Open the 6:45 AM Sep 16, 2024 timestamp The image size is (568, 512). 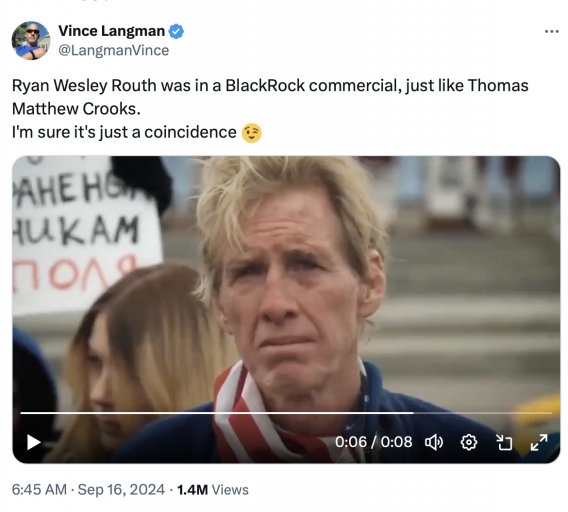coord(88,490)
